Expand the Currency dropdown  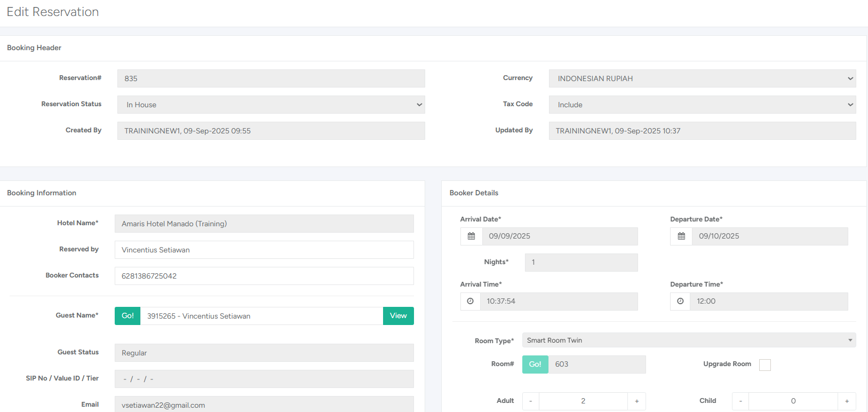coord(702,78)
